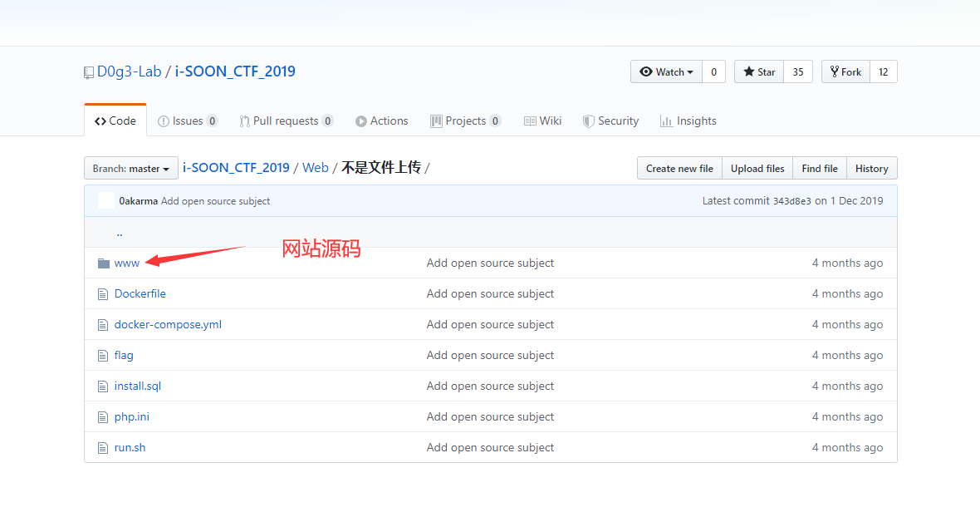Open the Insights tab
The height and width of the screenshot is (507, 980).
(x=688, y=121)
